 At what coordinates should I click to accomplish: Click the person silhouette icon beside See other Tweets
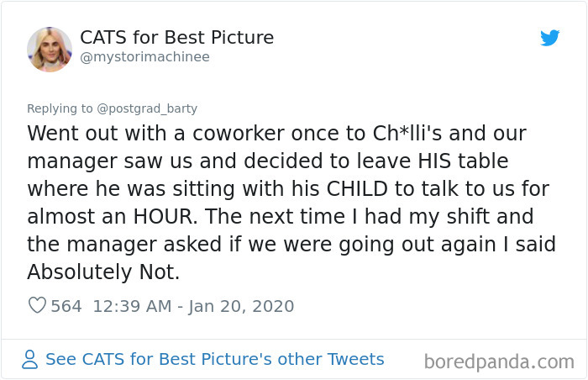29,359
